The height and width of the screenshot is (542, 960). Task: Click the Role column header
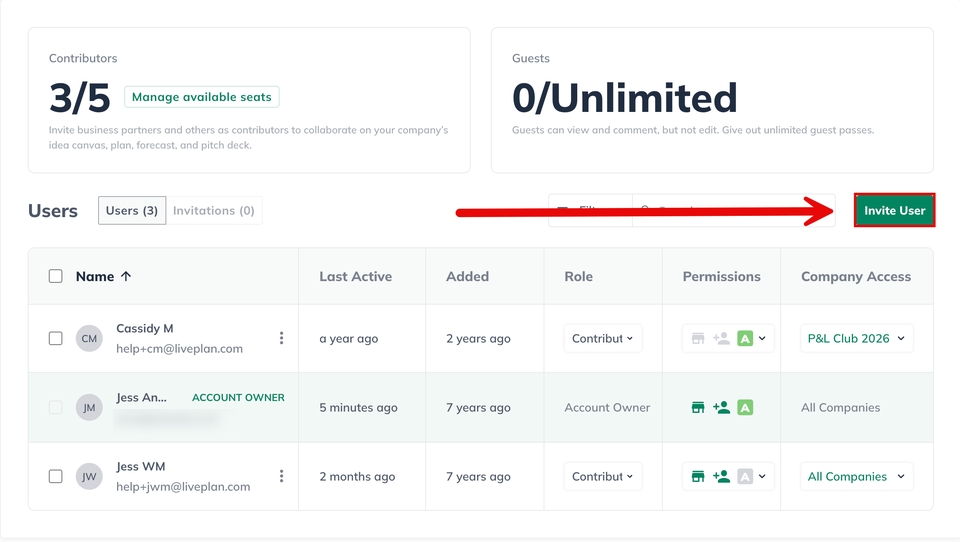point(579,276)
